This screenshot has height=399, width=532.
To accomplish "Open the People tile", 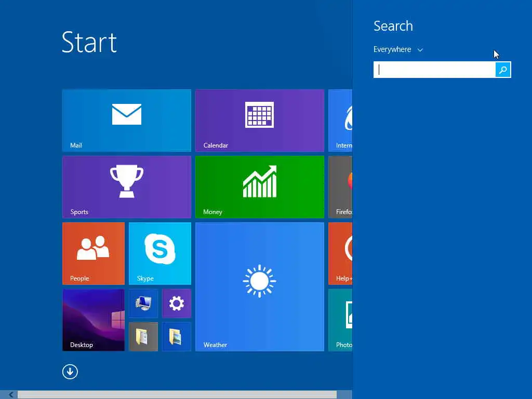I will pyautogui.click(x=94, y=254).
